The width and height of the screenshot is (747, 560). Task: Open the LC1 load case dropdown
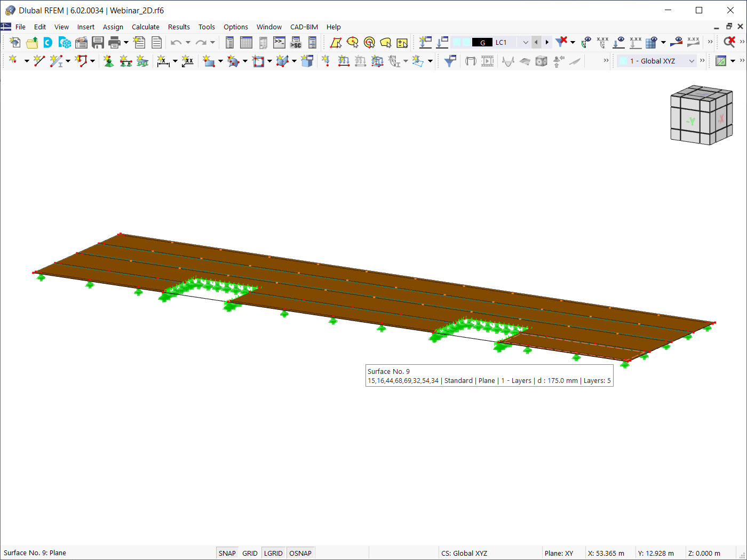pyautogui.click(x=525, y=43)
